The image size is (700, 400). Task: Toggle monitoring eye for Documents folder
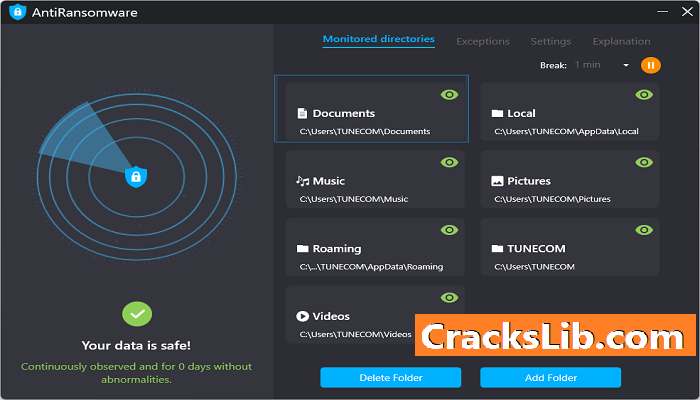click(x=449, y=95)
